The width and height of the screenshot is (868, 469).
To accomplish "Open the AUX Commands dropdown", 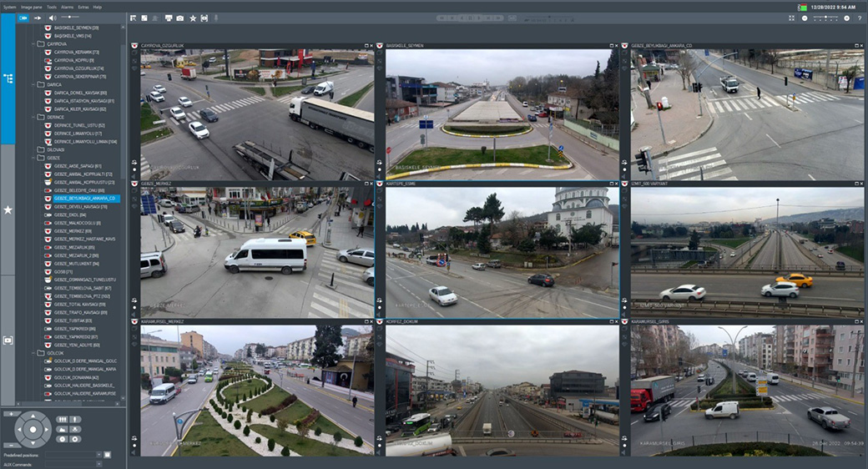I will click(x=98, y=464).
